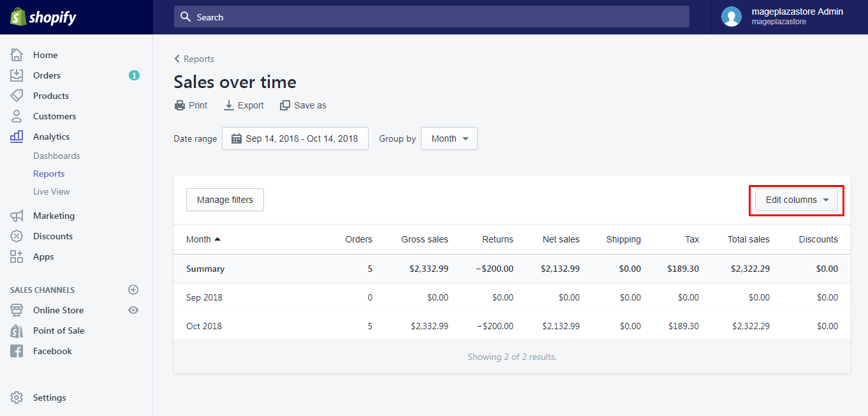Click the Tax column header
The width and height of the screenshot is (868, 416).
click(x=692, y=239)
